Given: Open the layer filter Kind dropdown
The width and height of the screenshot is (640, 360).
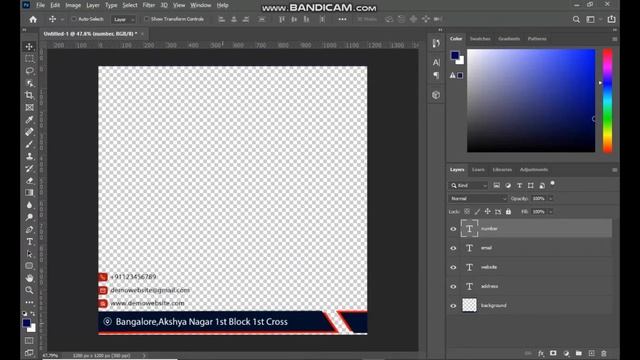Looking at the screenshot, I should pyautogui.click(x=469, y=186).
